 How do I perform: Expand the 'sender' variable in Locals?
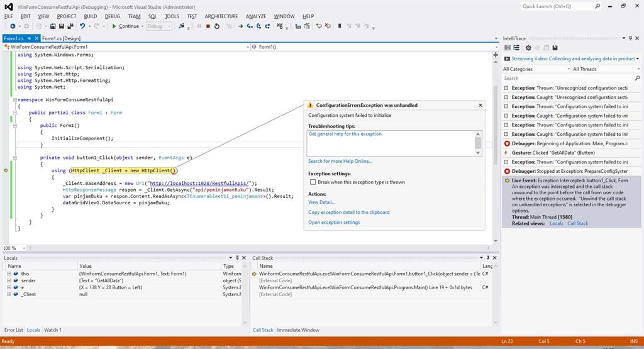point(9,280)
